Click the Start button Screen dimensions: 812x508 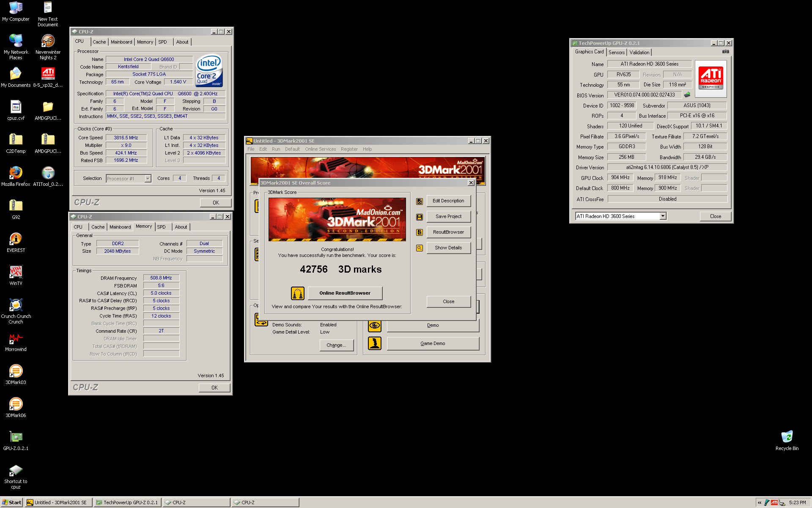[12, 502]
